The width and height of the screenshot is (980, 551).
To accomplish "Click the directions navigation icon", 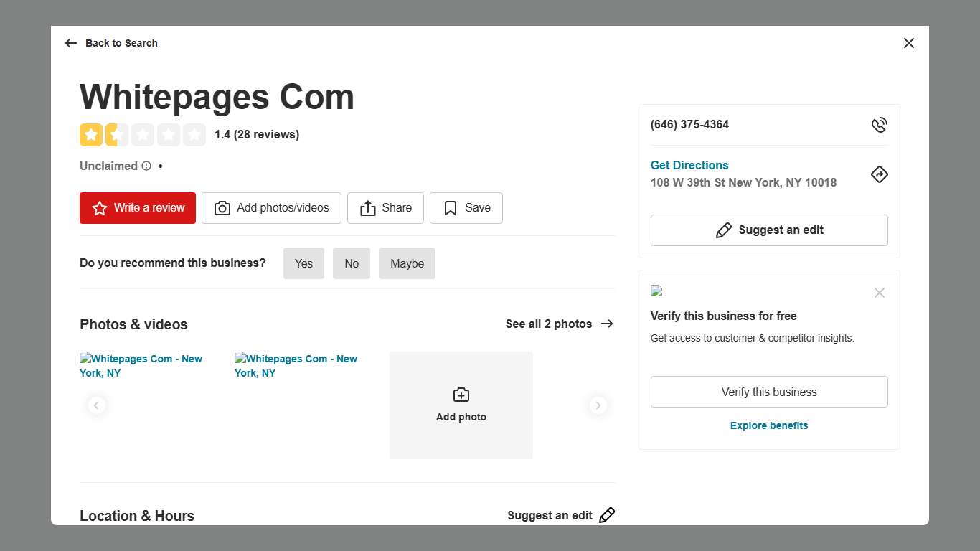I will 880,174.
